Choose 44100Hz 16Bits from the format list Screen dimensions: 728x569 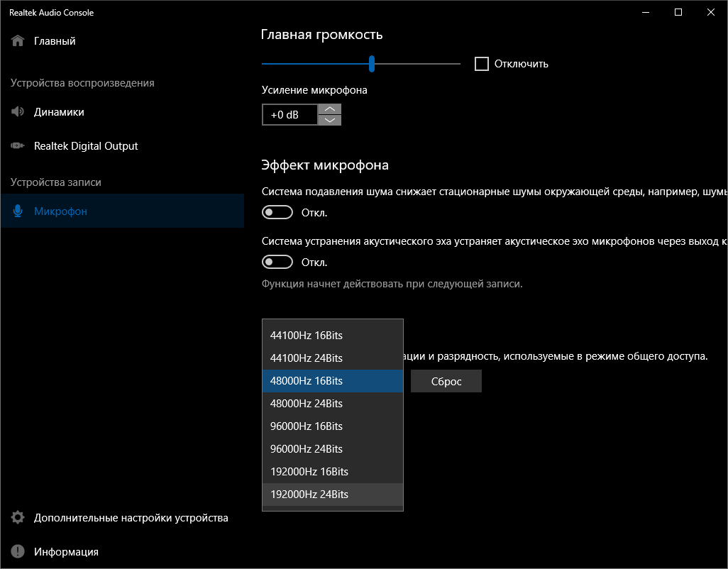[x=307, y=336]
